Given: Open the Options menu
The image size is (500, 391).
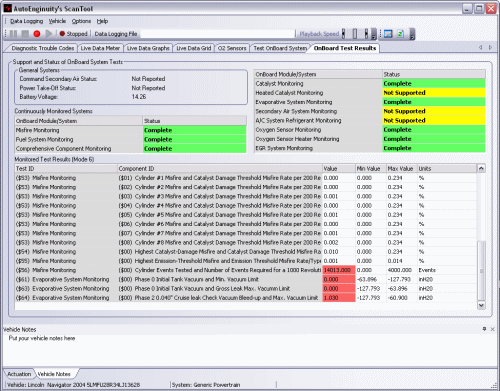Looking at the screenshot, I should click(81, 21).
